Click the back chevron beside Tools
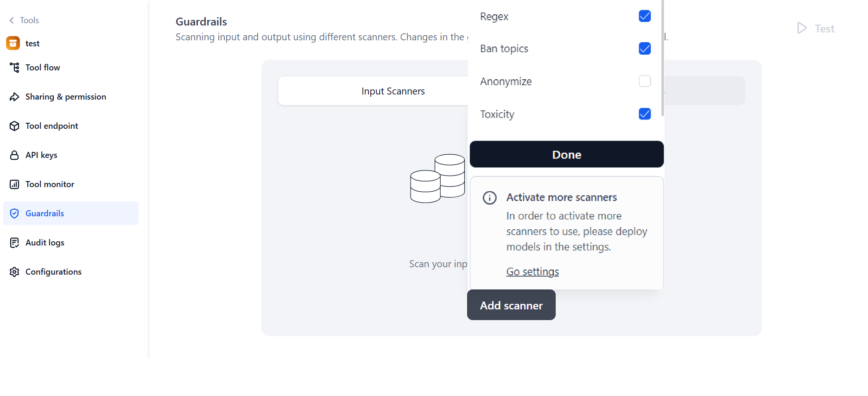 pyautogui.click(x=12, y=20)
